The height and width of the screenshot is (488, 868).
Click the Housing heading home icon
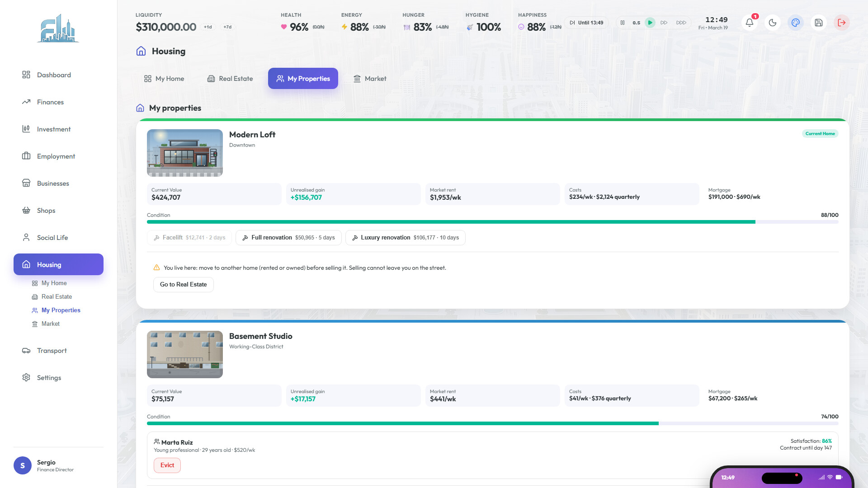[x=141, y=51]
